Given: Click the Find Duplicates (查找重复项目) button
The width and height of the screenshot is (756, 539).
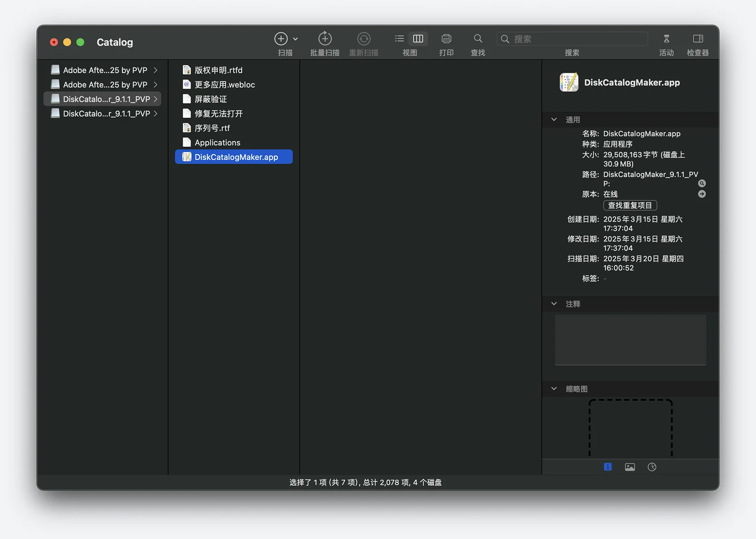Looking at the screenshot, I should (630, 205).
